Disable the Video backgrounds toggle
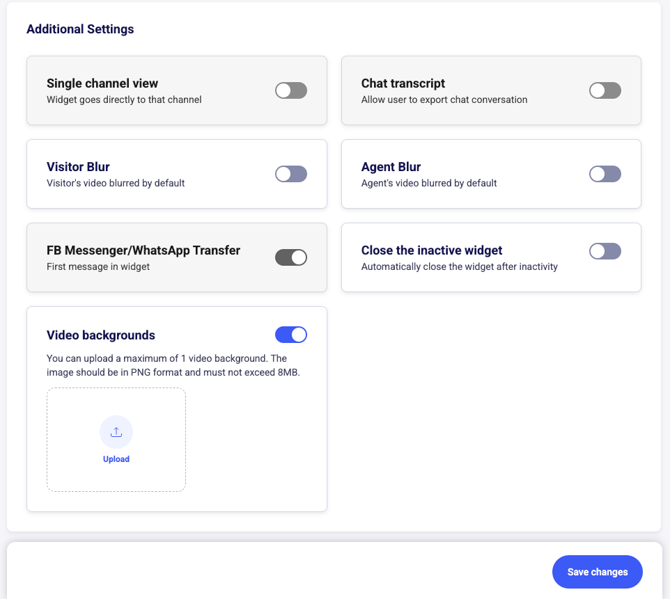Image resolution: width=670 pixels, height=599 pixels. [x=291, y=335]
